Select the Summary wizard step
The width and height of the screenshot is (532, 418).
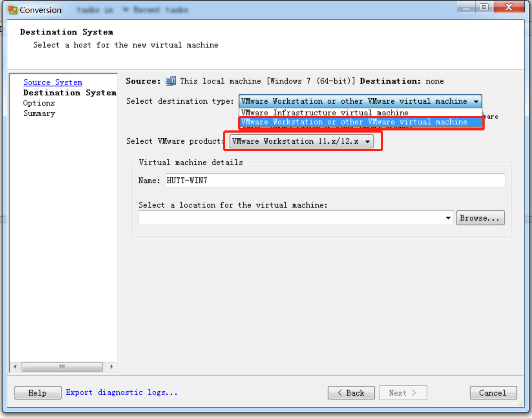click(x=39, y=113)
